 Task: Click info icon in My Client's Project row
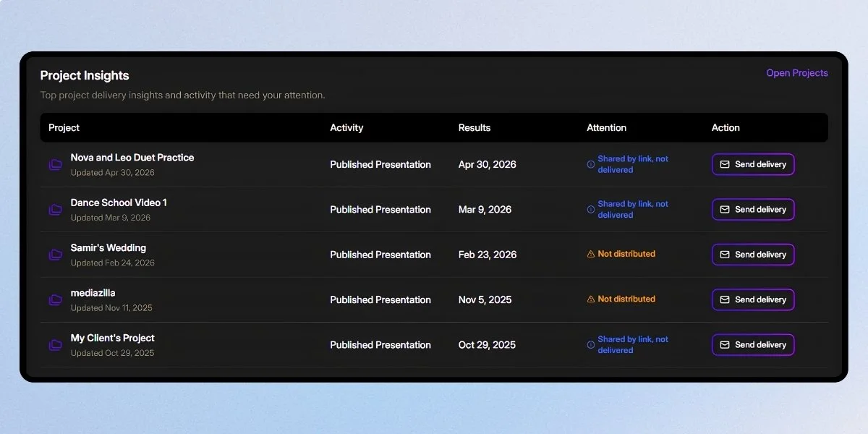click(591, 345)
